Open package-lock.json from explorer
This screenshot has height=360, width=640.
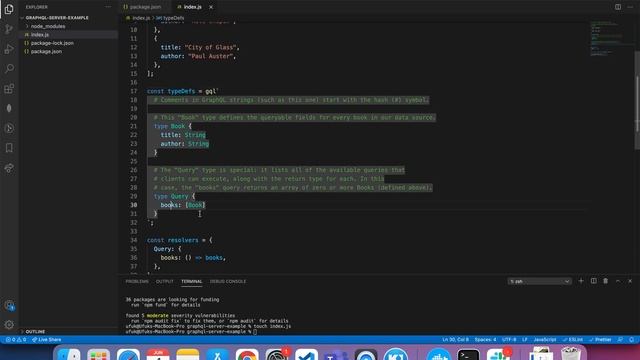[x=52, y=43]
